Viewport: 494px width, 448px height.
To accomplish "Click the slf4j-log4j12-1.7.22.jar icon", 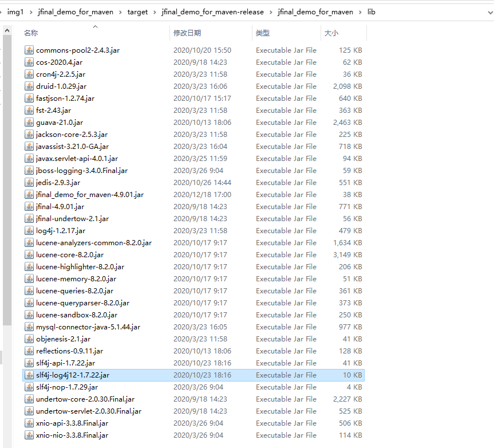I will point(29,375).
